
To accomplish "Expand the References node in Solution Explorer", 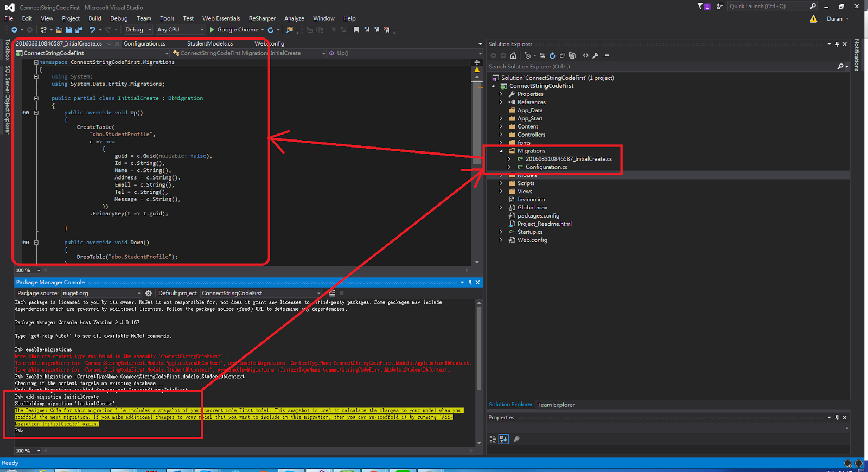I will tap(501, 102).
